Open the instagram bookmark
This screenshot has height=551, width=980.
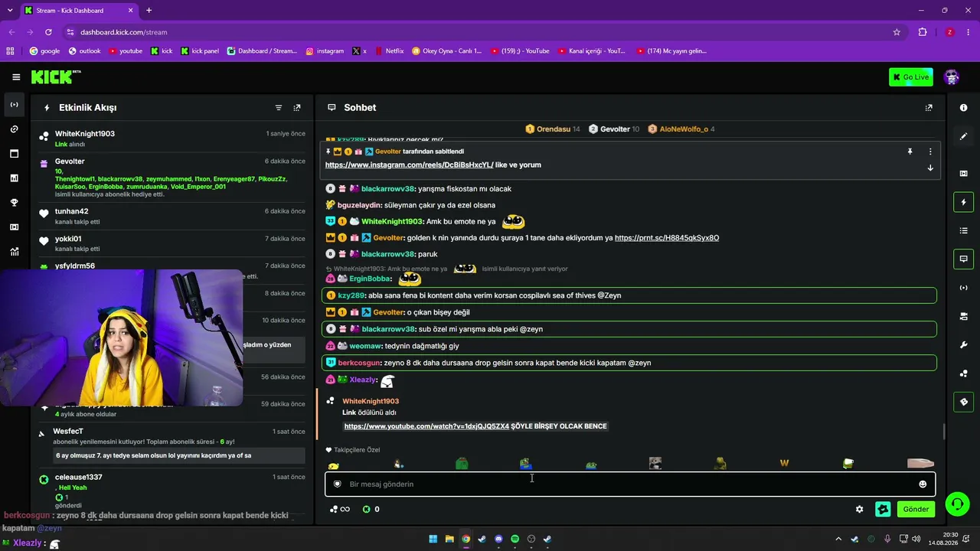point(325,51)
